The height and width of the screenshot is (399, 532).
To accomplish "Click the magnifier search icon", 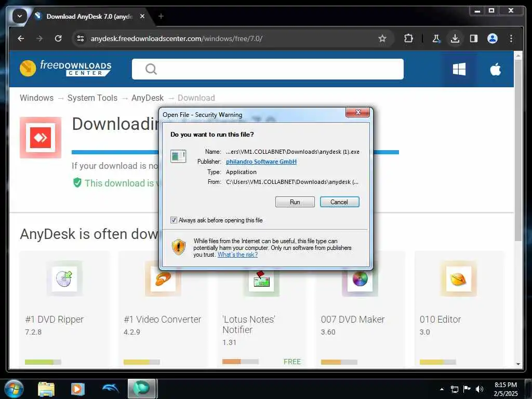I will pos(151,69).
